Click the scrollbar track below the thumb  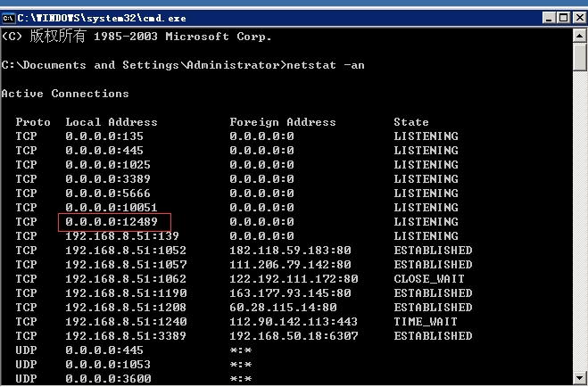[579, 223]
